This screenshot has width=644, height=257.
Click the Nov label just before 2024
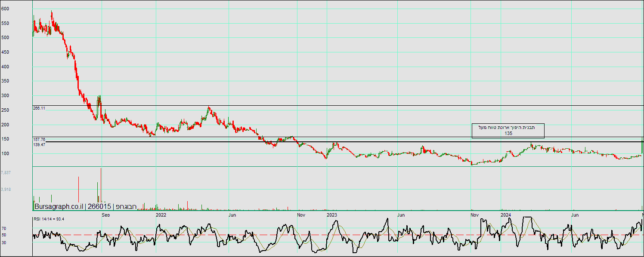(474, 214)
